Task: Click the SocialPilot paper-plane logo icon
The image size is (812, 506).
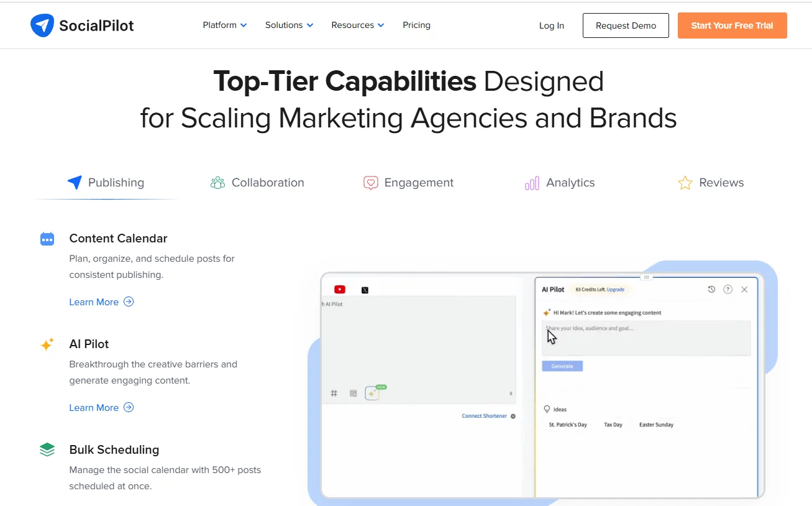Action: (41, 25)
